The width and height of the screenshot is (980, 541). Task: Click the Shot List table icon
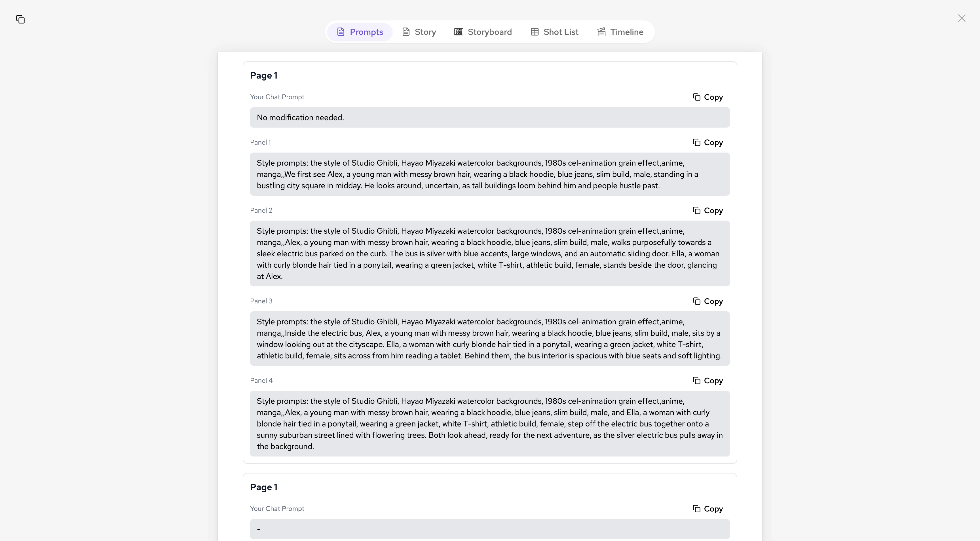535,32
